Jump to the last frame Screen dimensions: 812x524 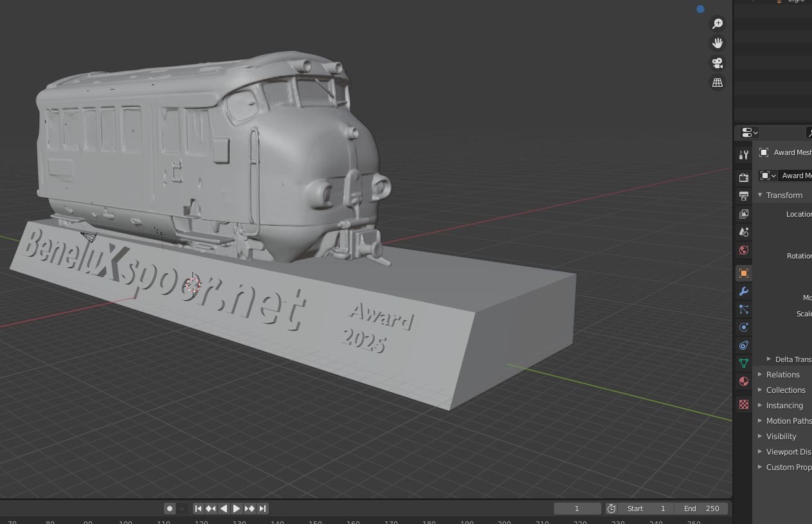(262, 509)
